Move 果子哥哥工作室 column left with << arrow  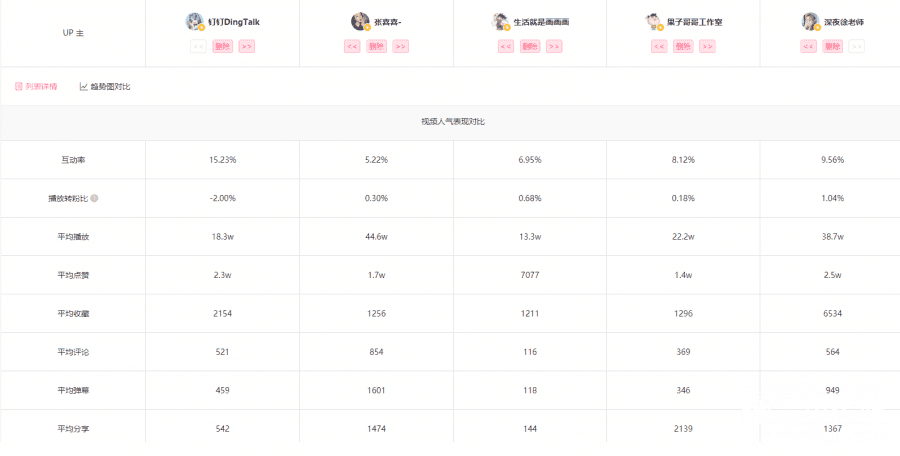point(659,46)
